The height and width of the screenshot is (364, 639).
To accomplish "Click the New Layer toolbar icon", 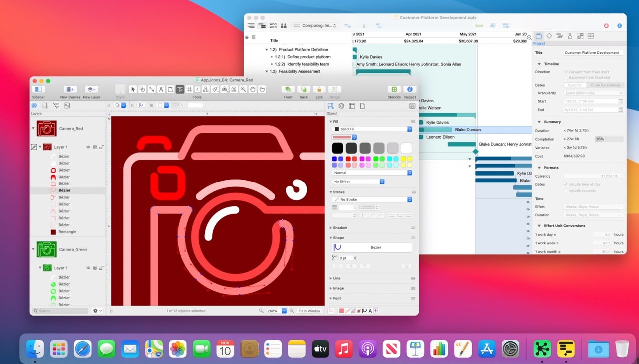I will pyautogui.click(x=91, y=89).
